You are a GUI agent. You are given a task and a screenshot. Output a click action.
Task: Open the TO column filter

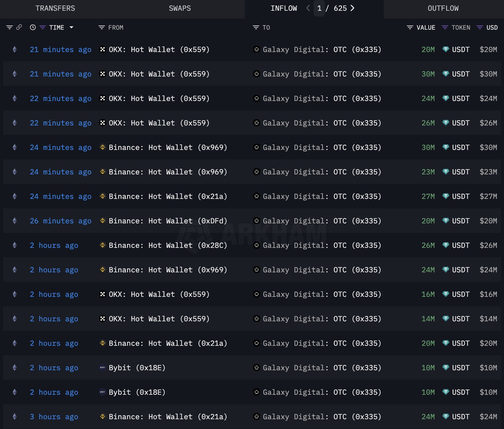pyautogui.click(x=256, y=27)
